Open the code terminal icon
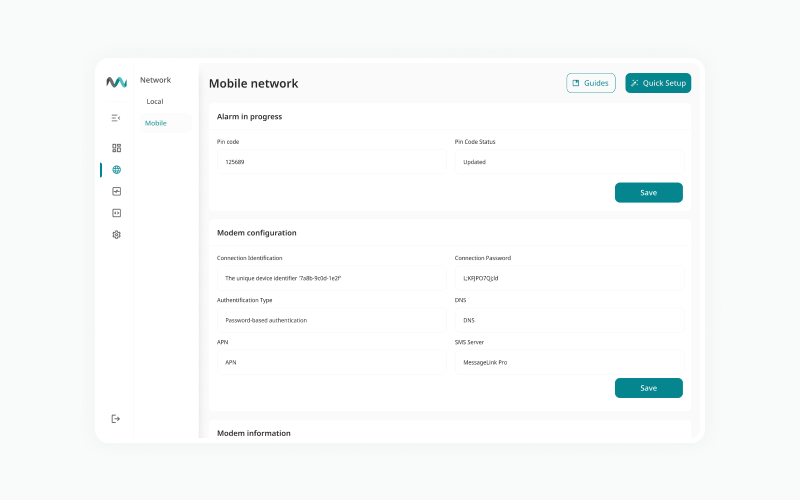This screenshot has width=800, height=500. [x=116, y=213]
